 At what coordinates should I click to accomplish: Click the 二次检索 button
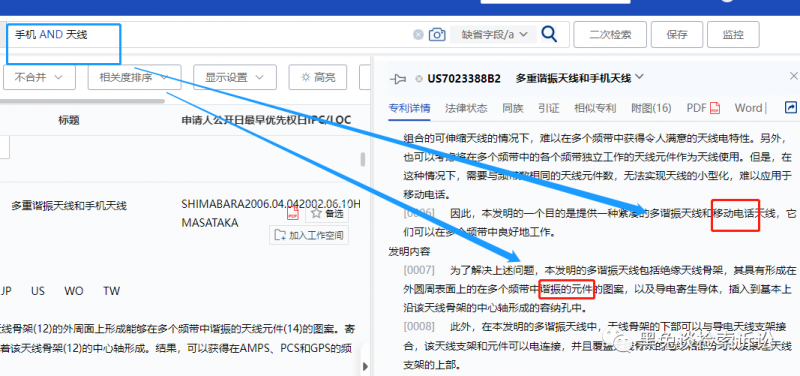click(610, 35)
